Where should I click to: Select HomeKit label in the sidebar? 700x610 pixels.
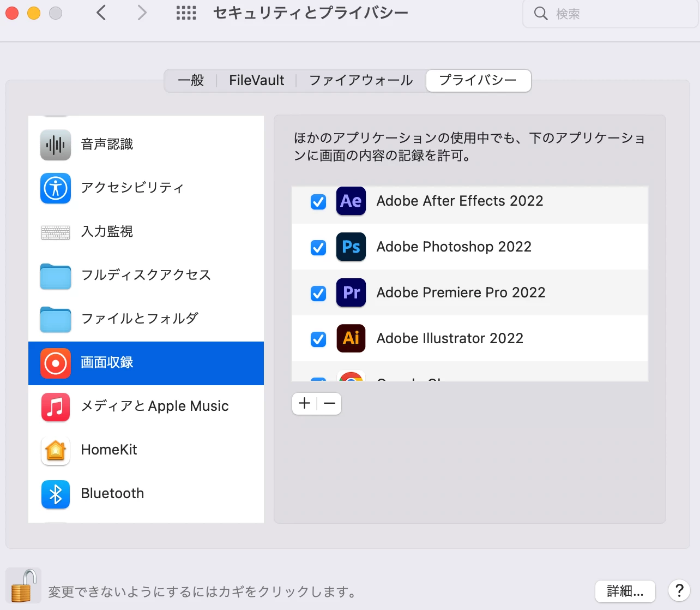pyautogui.click(x=109, y=450)
